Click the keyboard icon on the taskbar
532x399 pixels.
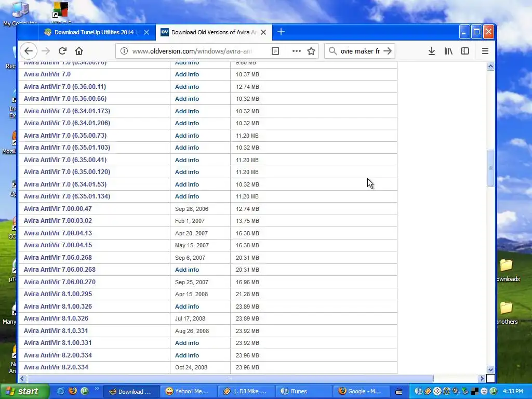399,392
